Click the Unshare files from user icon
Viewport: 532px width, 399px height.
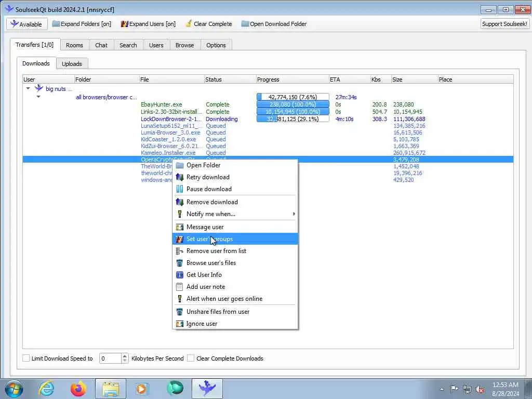[179, 312]
